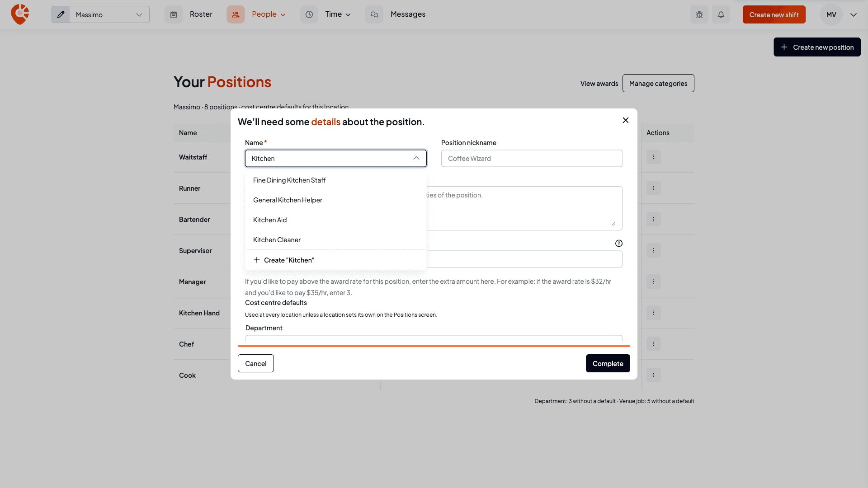The width and height of the screenshot is (868, 488).
Task: Open actions menu for Runner row
Action: tap(654, 188)
